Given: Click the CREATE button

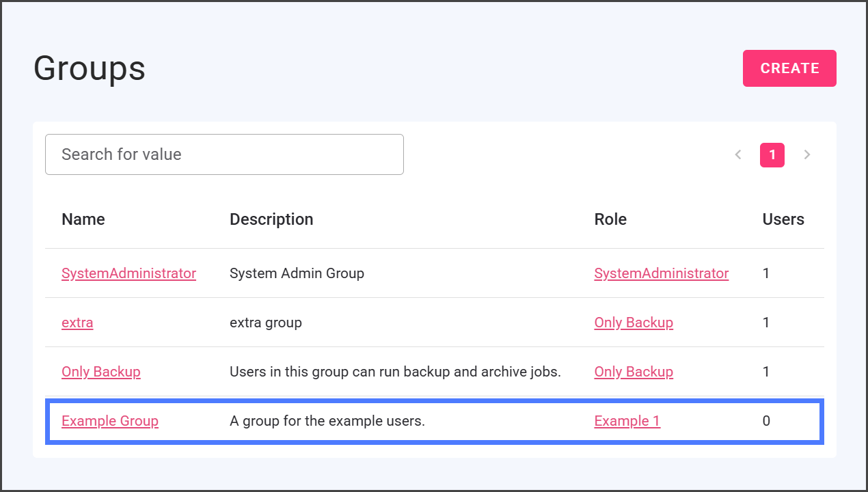Looking at the screenshot, I should [x=789, y=68].
